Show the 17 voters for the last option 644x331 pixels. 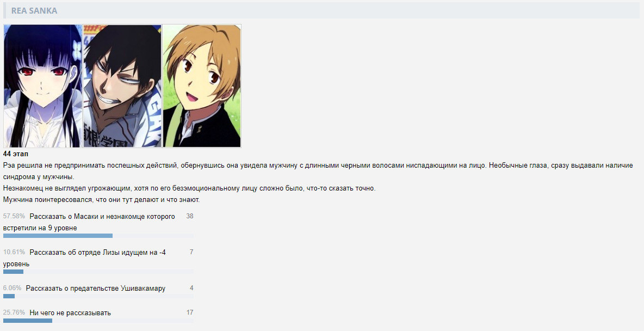[190, 312]
